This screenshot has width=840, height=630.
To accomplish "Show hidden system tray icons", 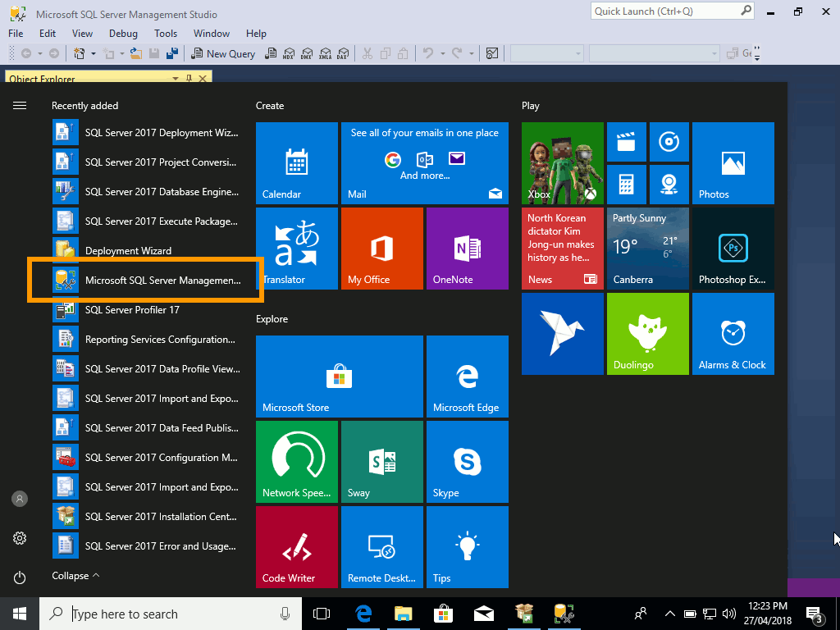I will 669,614.
